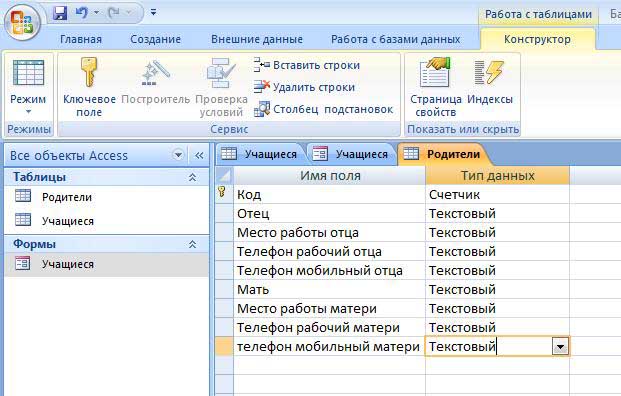Open the Страница свойств property sheet

[435, 87]
